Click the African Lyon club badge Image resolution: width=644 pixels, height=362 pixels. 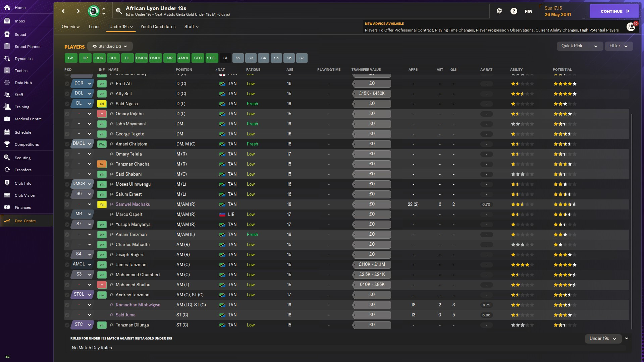pos(94,11)
